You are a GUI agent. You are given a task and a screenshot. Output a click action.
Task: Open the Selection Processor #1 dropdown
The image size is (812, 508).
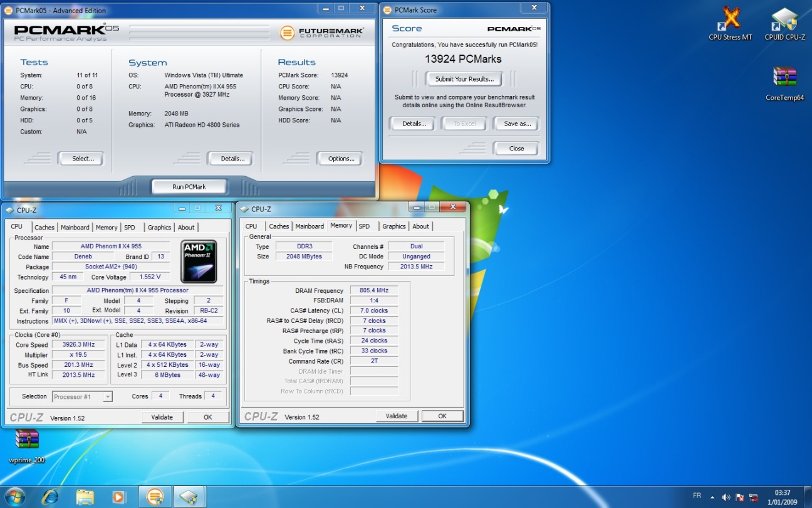(x=82, y=396)
